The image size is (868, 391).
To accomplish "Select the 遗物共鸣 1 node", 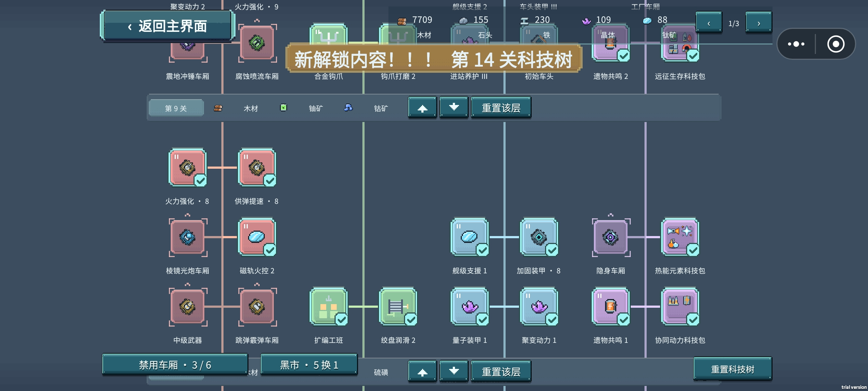I will (x=610, y=307).
